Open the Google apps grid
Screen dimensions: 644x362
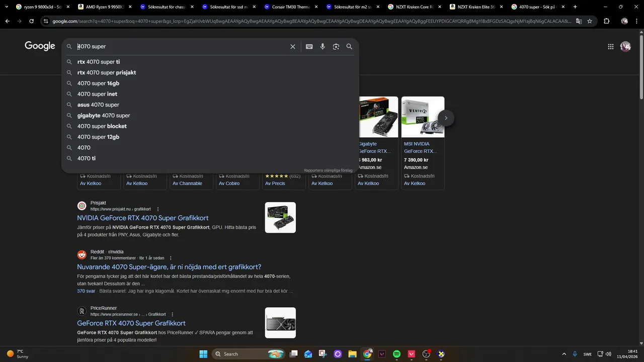click(x=611, y=46)
